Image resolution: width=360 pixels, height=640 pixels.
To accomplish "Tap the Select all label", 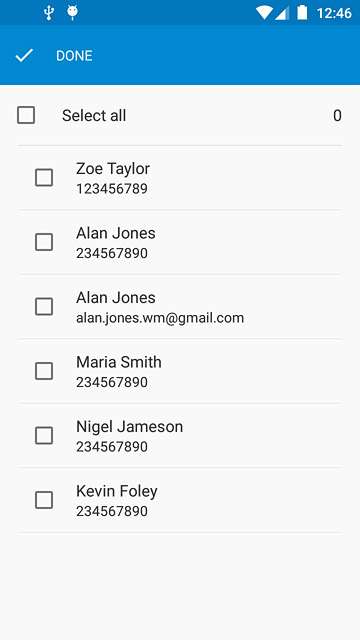I will 94,116.
